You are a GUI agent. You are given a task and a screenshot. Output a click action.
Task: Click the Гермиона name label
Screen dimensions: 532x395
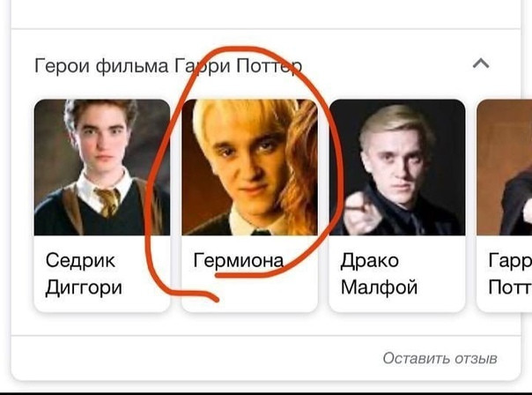239,260
